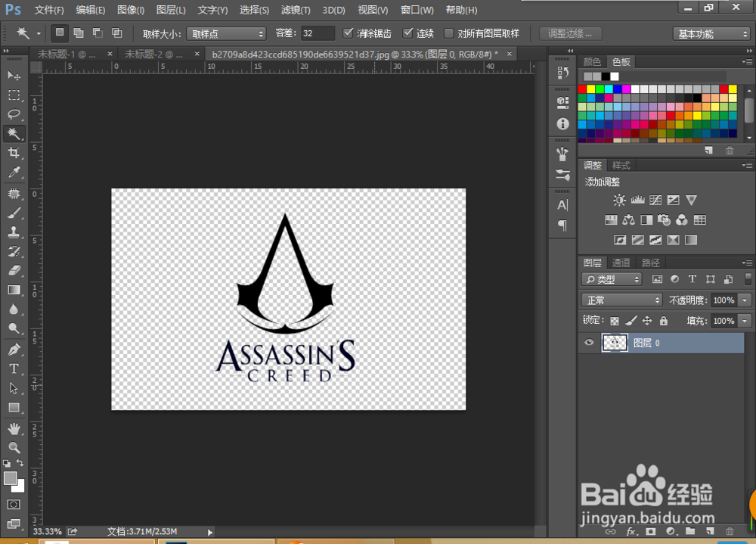Pick the red swatch in first row

click(x=582, y=89)
